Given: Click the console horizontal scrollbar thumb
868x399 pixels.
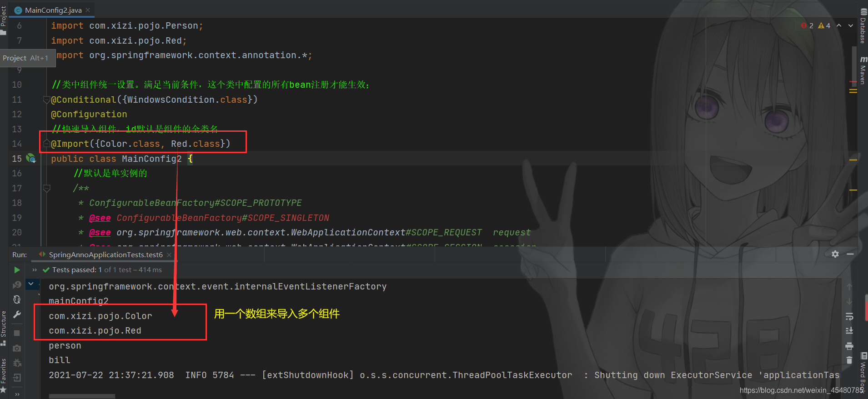Looking at the screenshot, I should [x=82, y=396].
